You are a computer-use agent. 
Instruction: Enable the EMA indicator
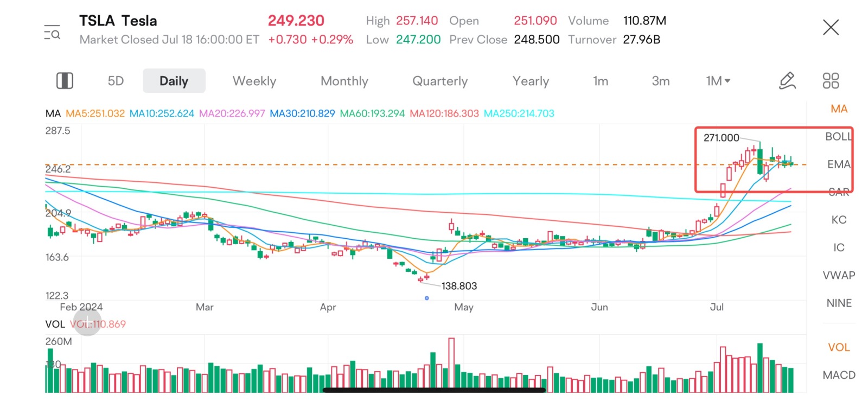(839, 164)
